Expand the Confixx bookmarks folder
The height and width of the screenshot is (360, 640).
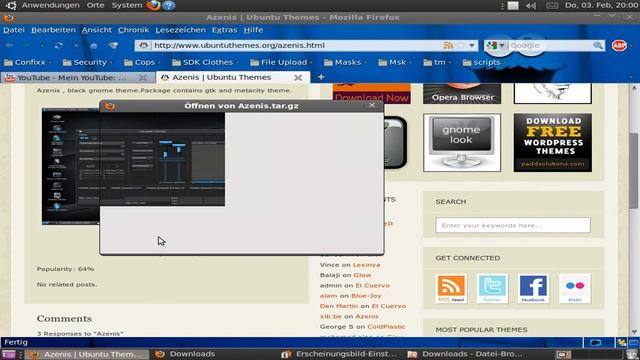click(27, 62)
